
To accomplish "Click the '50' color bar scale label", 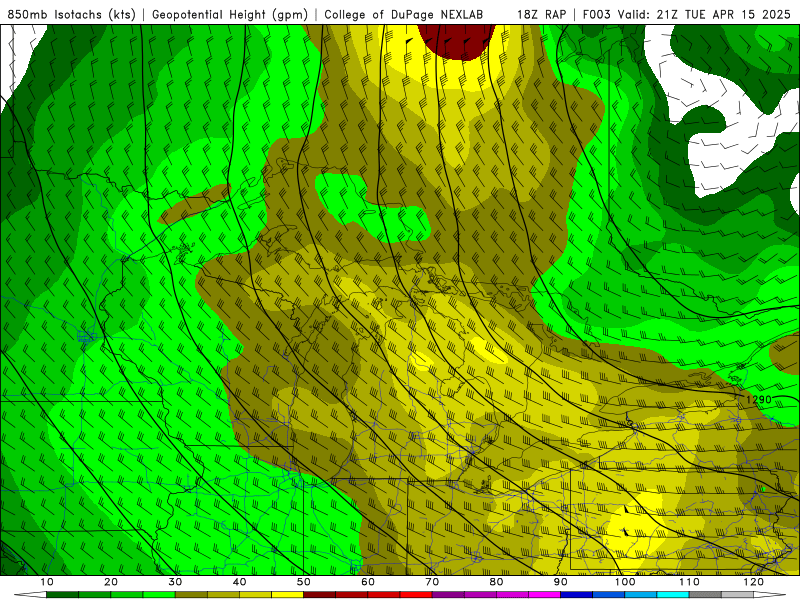I will (x=304, y=582).
